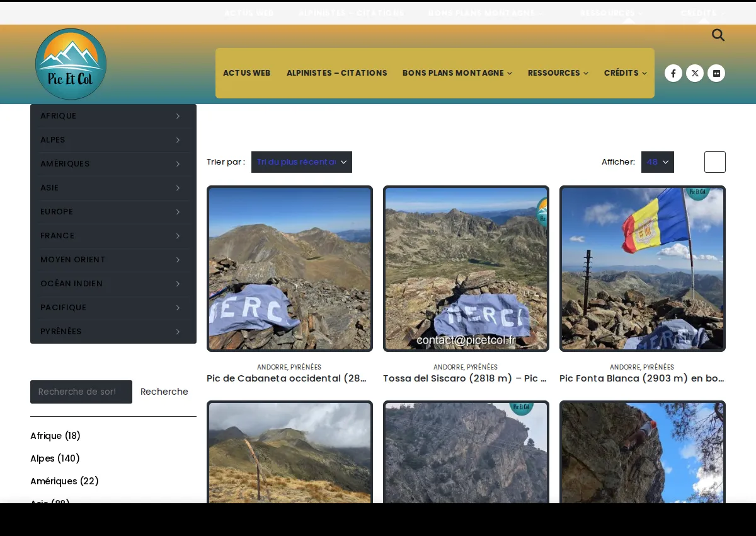
Task: Select MOYEN ORIENT in sidebar menu
Action: coord(72,260)
